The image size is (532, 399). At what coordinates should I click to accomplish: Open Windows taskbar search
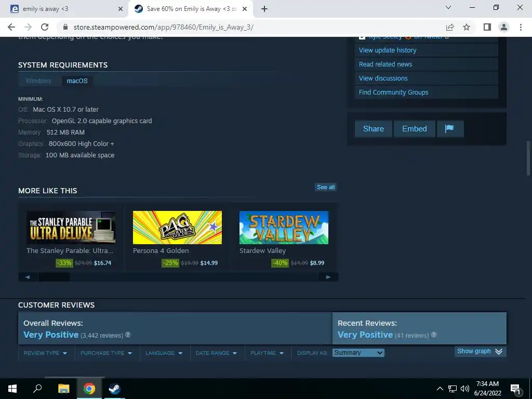tap(37, 389)
